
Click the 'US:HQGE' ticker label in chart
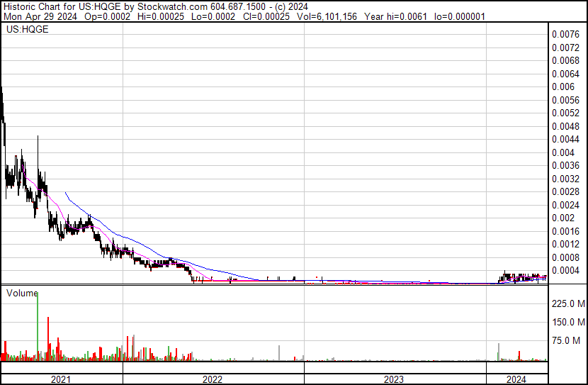(x=28, y=29)
